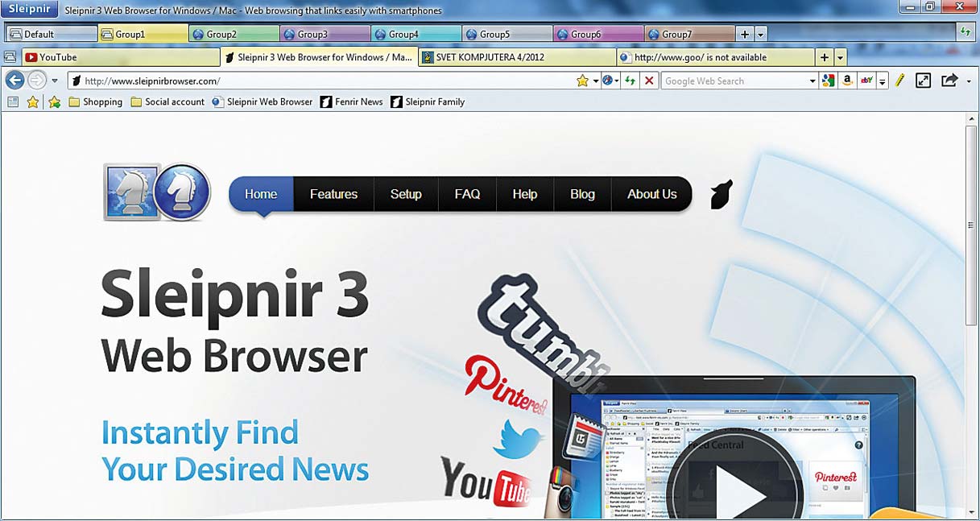Open the About Us menu item

[x=652, y=194]
